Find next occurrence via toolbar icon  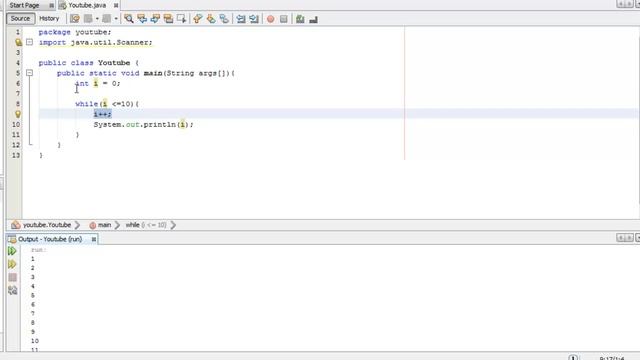click(155, 19)
